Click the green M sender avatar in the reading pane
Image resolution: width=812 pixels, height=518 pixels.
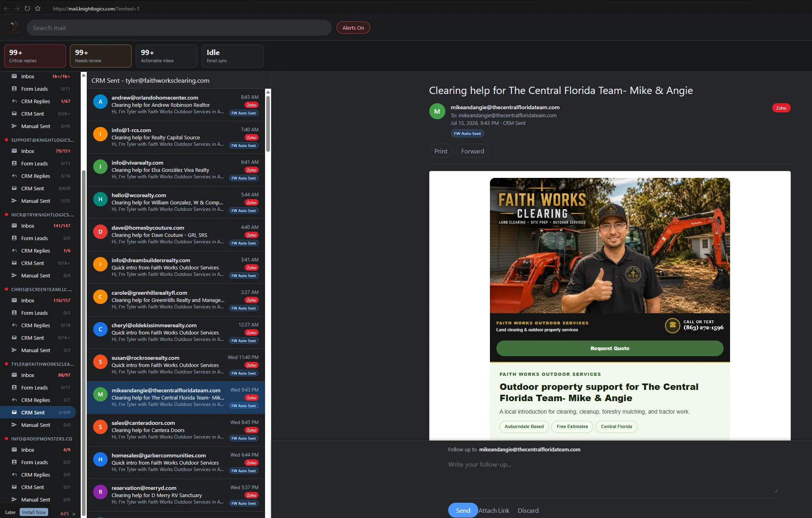click(x=437, y=111)
